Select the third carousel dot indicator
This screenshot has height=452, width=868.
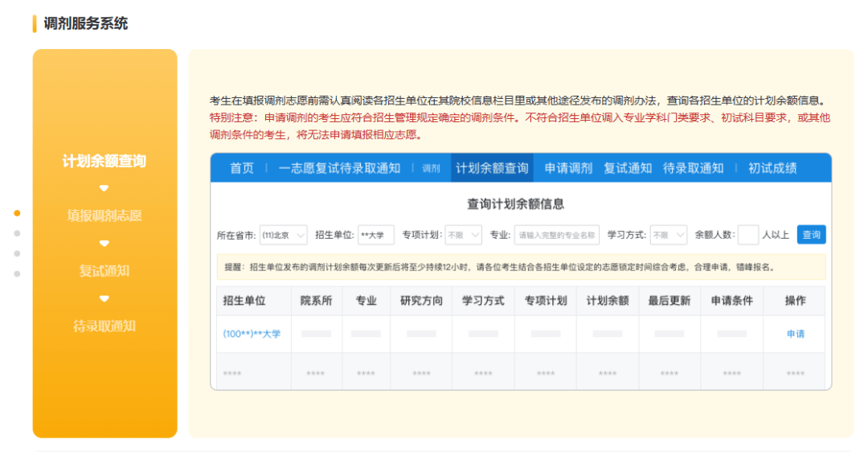[17, 253]
